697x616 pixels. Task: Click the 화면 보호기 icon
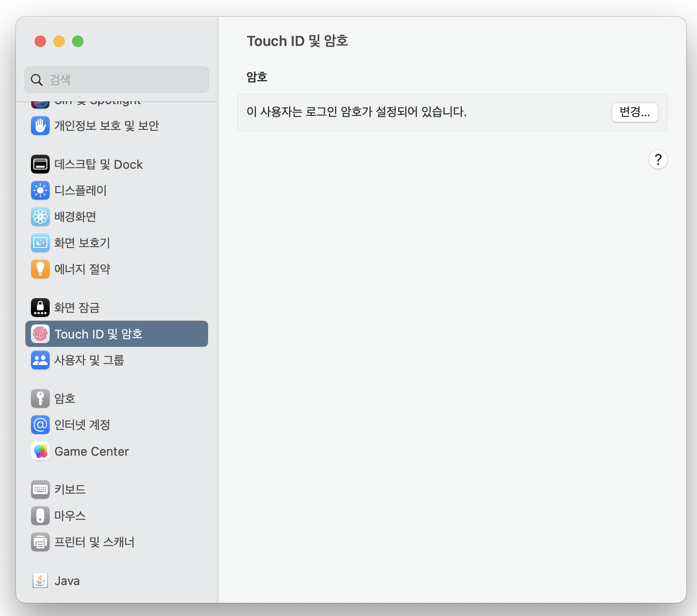point(40,243)
